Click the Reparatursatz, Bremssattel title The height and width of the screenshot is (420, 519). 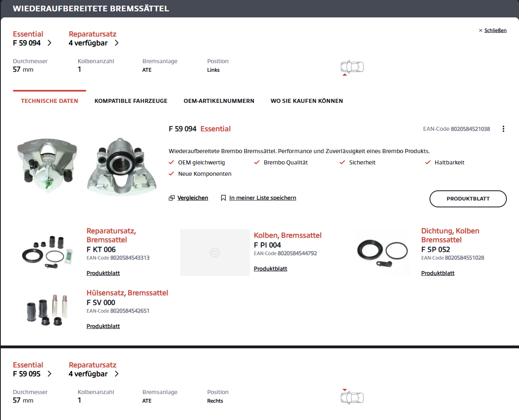point(111,235)
